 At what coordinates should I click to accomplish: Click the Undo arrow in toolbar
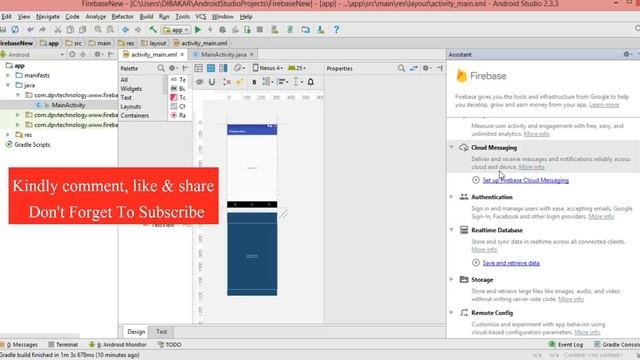coord(30,30)
